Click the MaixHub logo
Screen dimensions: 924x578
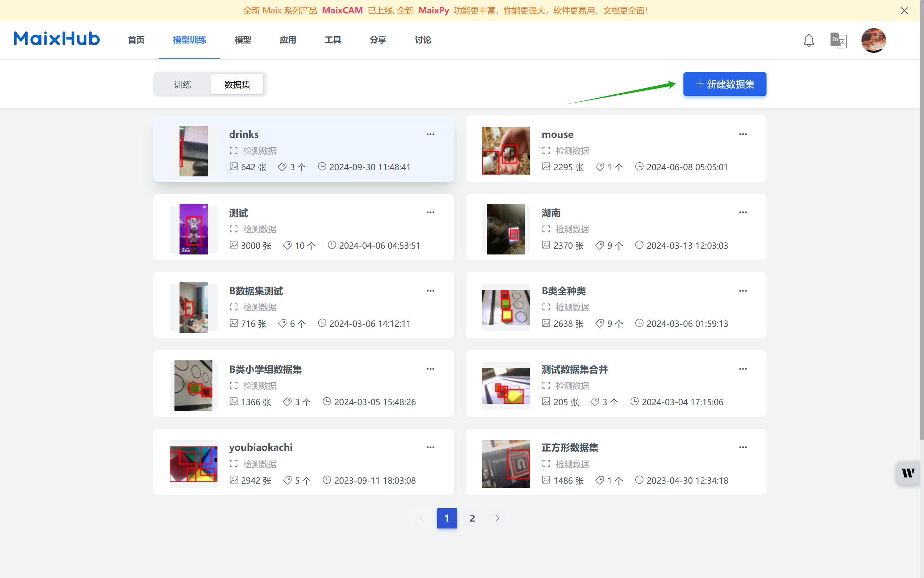point(57,39)
